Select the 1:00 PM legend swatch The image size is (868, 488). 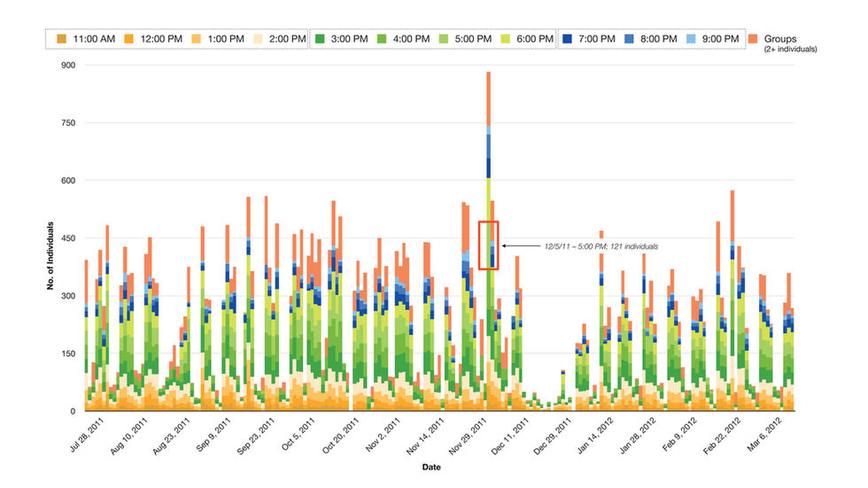[196, 39]
